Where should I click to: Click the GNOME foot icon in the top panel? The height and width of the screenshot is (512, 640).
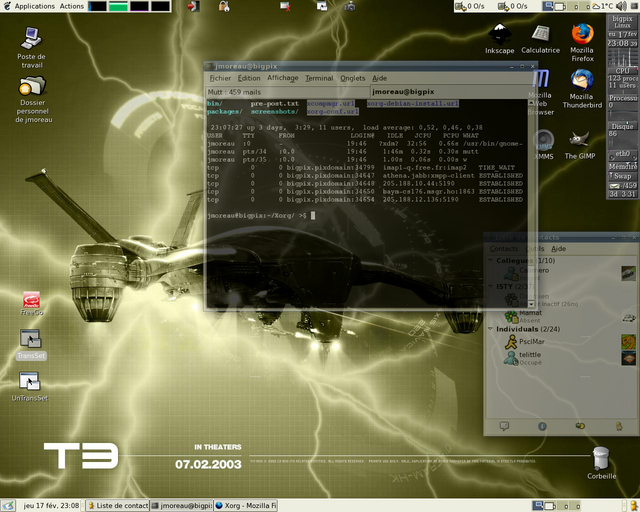click(x=7, y=6)
